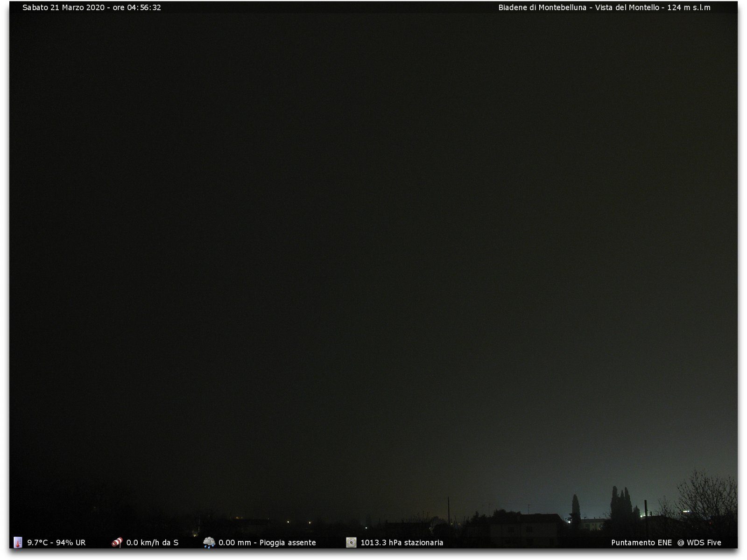Select the rain reading '0.00 mm - Pioggia assente'

(x=267, y=543)
